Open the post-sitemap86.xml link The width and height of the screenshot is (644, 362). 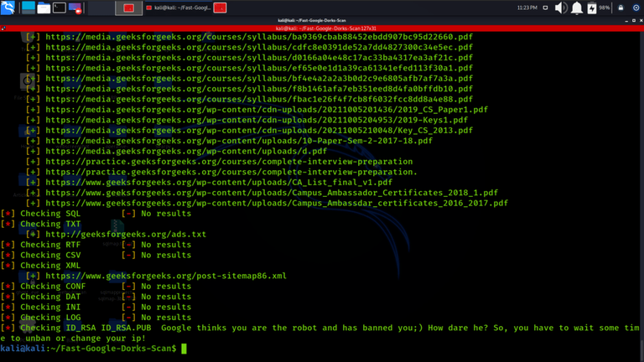tap(166, 276)
